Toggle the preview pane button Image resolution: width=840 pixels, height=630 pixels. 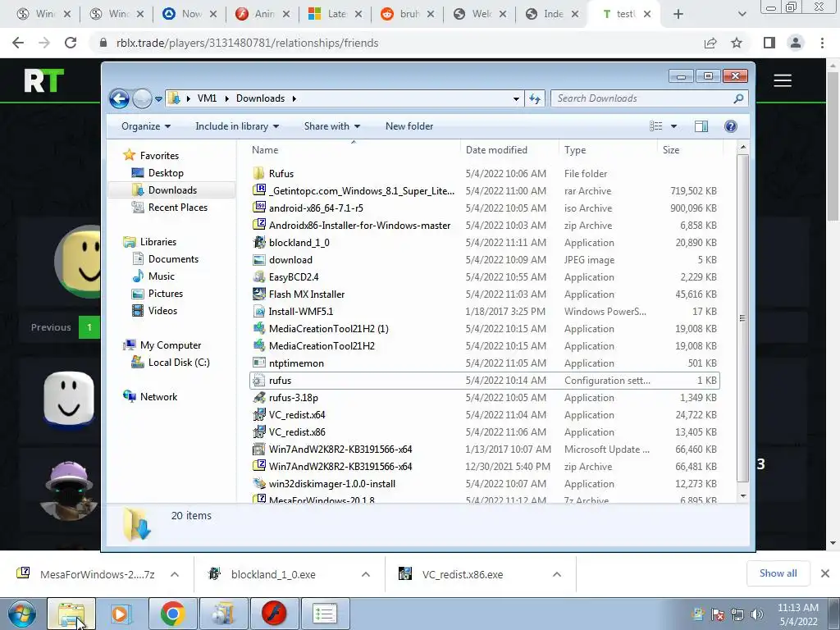701,126
